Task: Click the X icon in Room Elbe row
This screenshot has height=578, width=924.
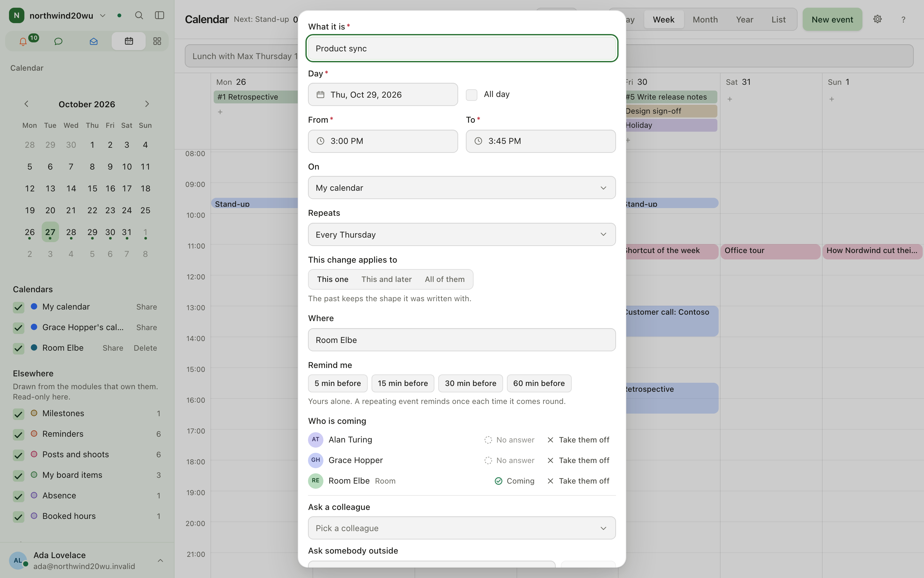Action: pos(550,481)
